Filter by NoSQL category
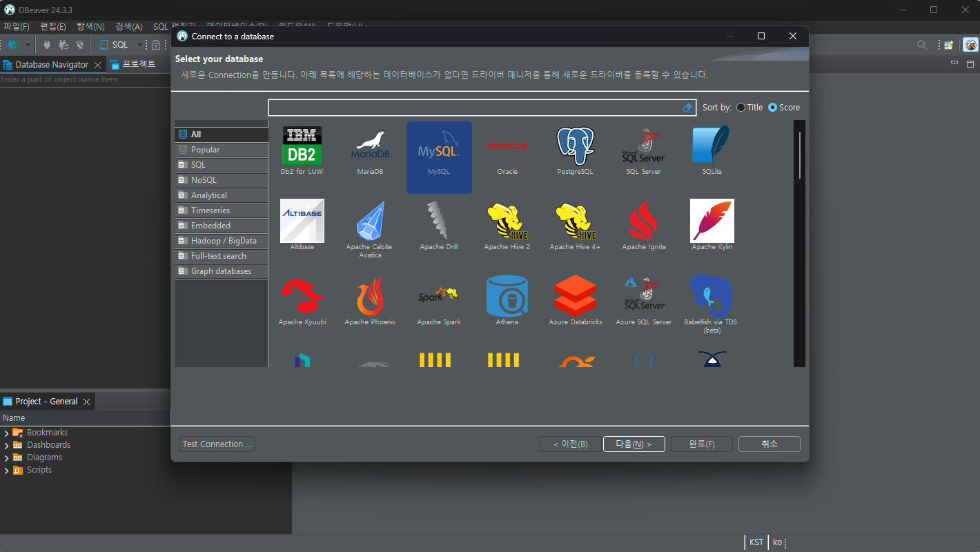 point(221,180)
